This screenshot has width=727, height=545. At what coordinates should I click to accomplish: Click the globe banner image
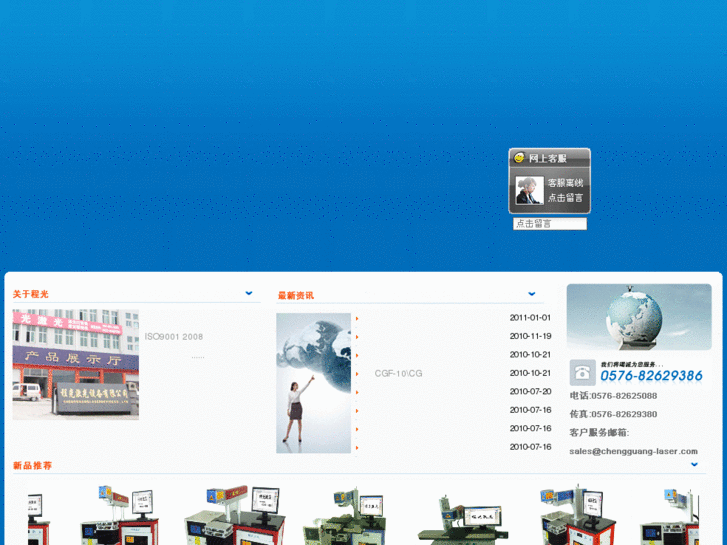[639, 317]
